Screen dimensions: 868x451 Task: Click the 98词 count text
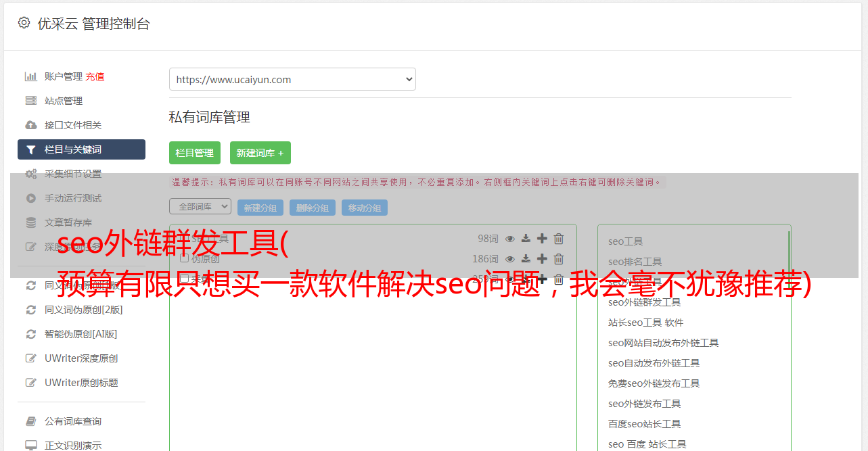(488, 239)
